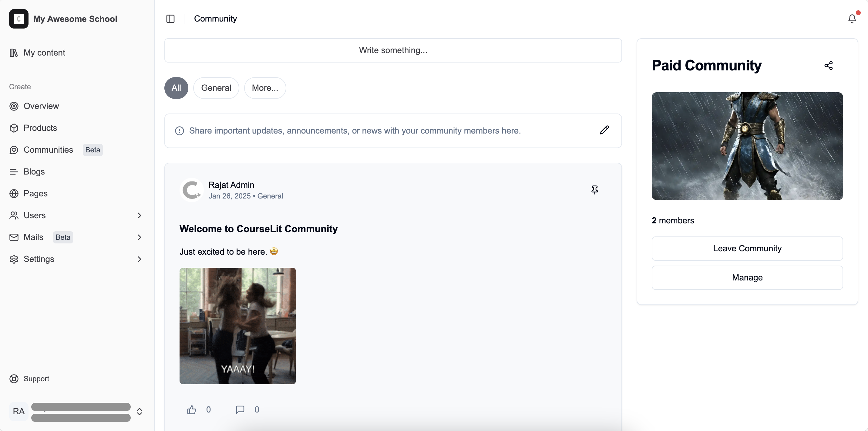Toggle the sidebar panel icon
Screen dimensions: 868x431
pos(170,19)
